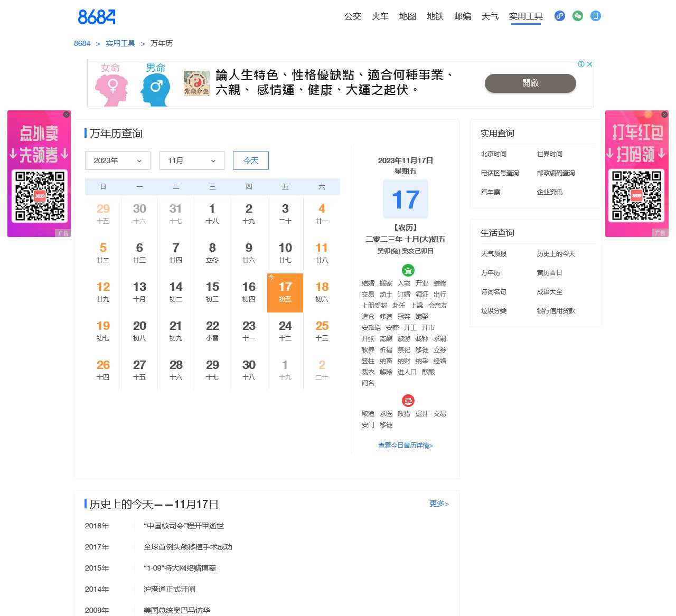The width and height of the screenshot is (676, 616).
Task: Click the male 男命 icon in ad
Action: (155, 84)
